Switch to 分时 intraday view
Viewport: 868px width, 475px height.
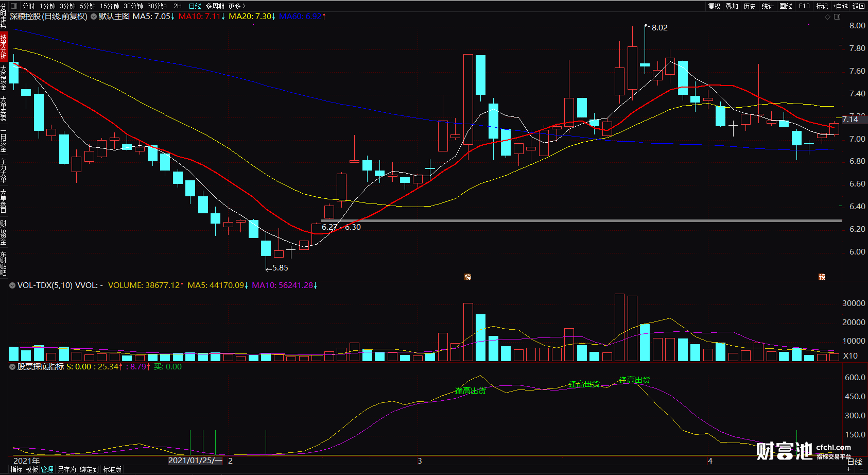point(29,6)
